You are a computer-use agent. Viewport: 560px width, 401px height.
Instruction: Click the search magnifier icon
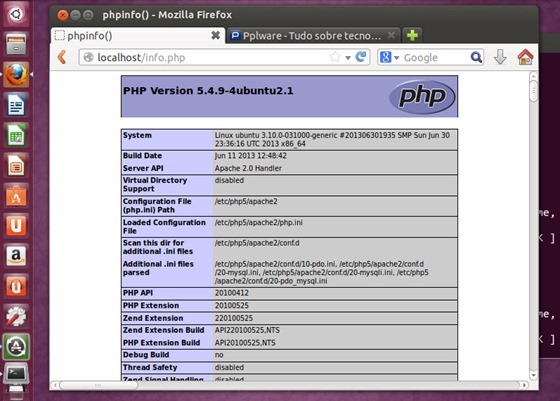tap(476, 57)
